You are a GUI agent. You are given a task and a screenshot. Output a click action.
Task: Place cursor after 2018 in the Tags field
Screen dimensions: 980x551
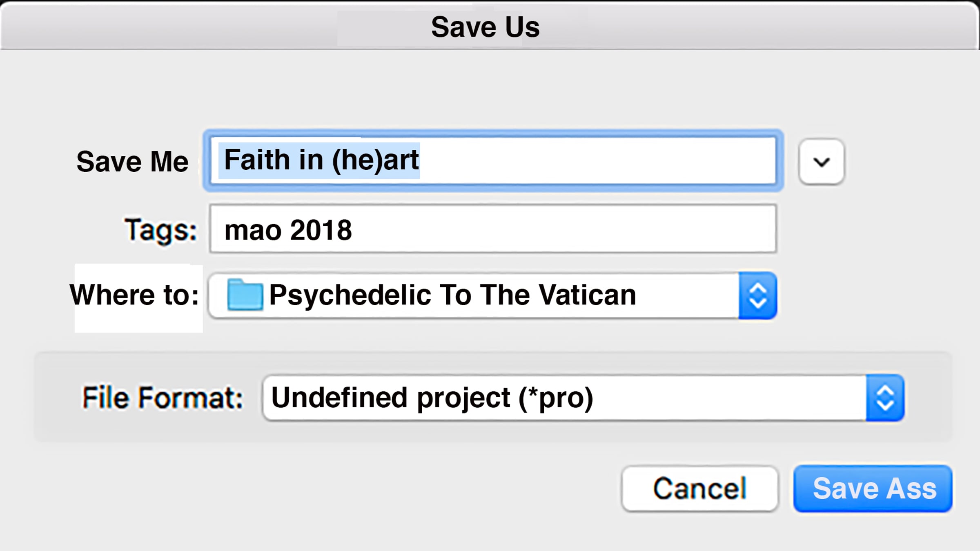tap(354, 230)
